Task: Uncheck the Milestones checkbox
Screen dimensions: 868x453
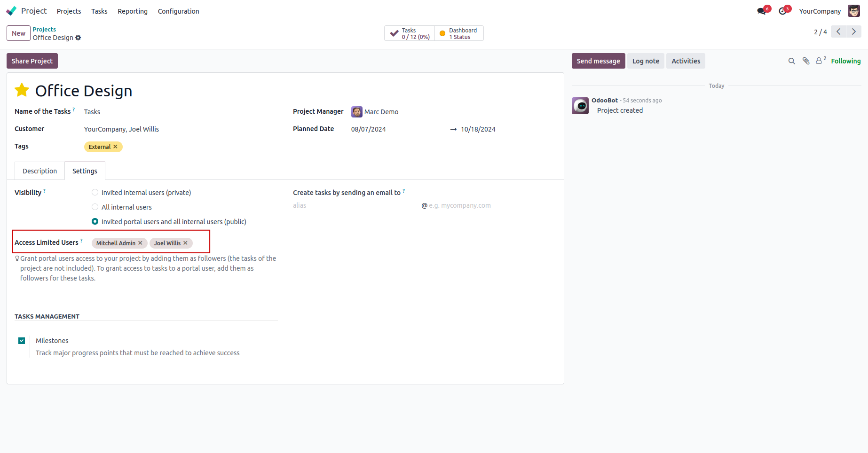Action: (x=22, y=341)
